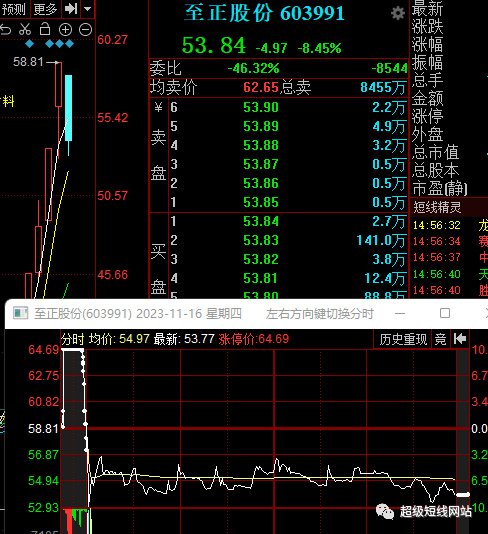Image resolution: width=488 pixels, height=534 pixels.
Task: Open the 更多 menu
Action: pyautogui.click(x=45, y=9)
